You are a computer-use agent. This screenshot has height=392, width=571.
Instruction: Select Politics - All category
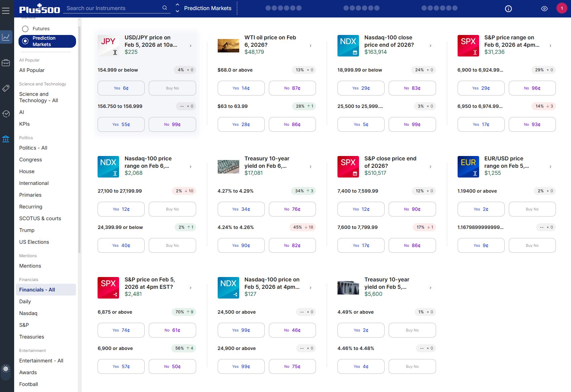(33, 148)
